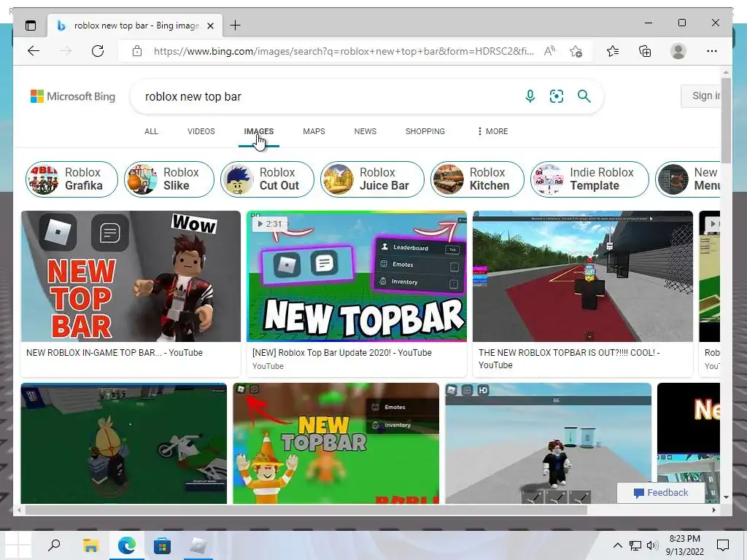Click the search box with roblox query

pos(329,97)
